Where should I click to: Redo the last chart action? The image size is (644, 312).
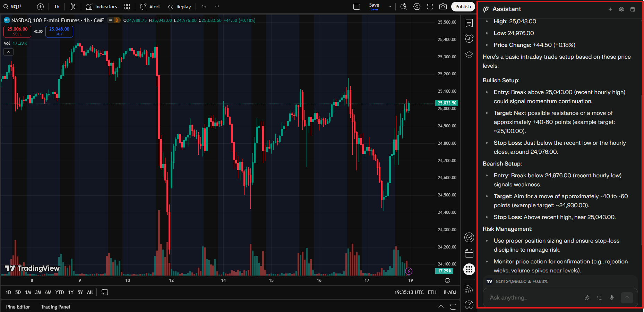pos(217,7)
